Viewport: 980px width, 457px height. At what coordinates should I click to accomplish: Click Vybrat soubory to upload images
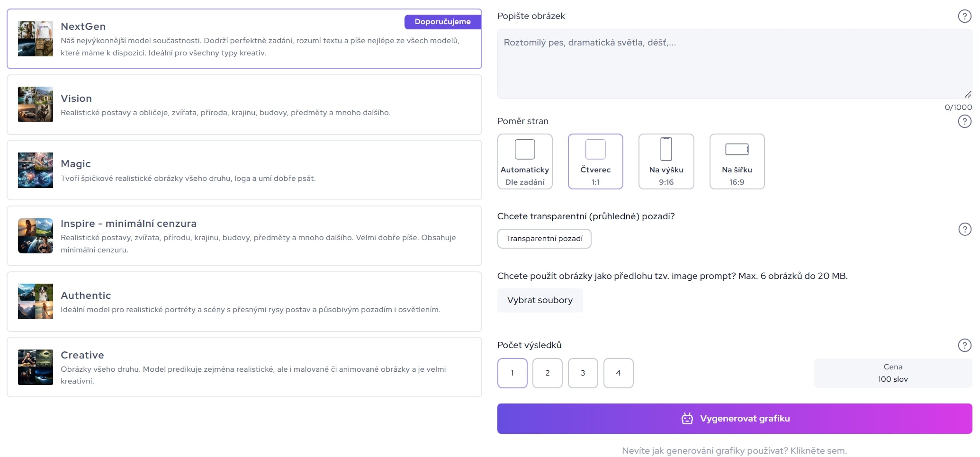pyautogui.click(x=539, y=300)
